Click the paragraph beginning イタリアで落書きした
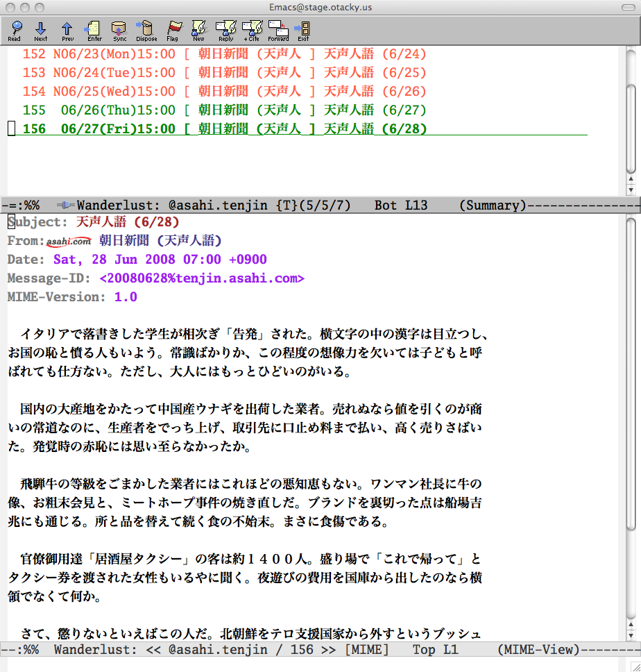The width and height of the screenshot is (641, 672). pos(248,353)
